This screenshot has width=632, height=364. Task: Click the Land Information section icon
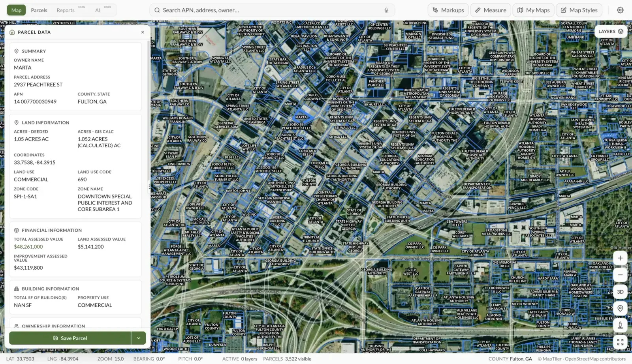pos(17,123)
